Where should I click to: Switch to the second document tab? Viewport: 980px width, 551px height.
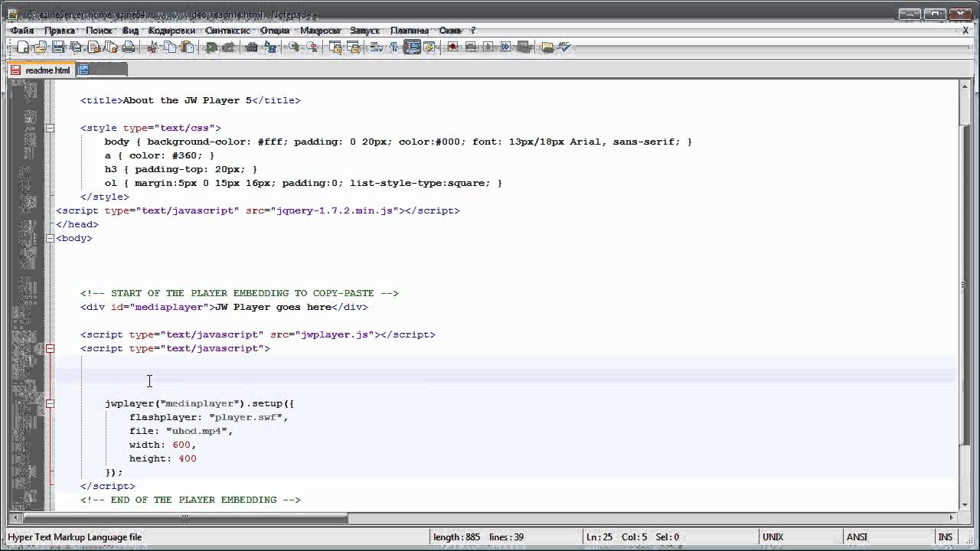(102, 70)
